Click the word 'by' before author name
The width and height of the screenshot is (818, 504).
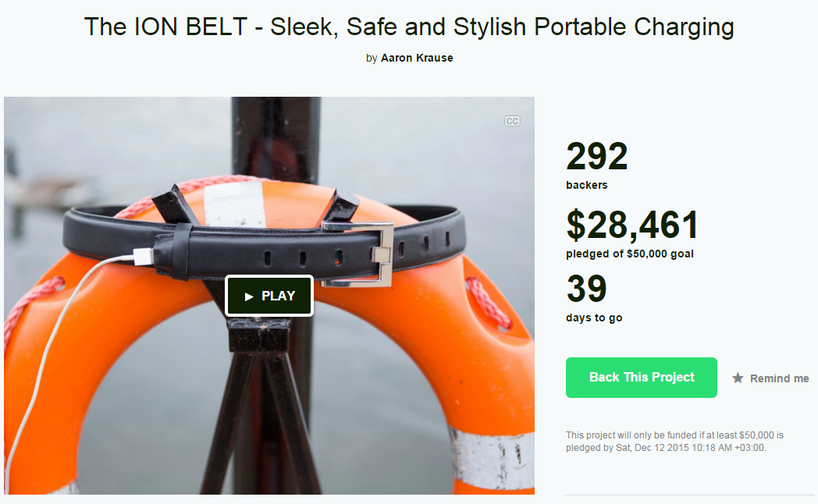pyautogui.click(x=372, y=59)
